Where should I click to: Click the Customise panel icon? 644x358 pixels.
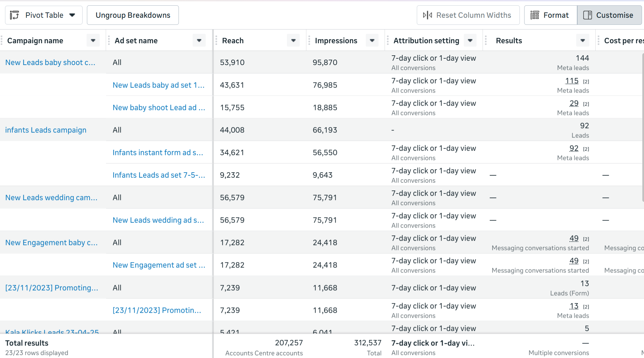point(588,15)
